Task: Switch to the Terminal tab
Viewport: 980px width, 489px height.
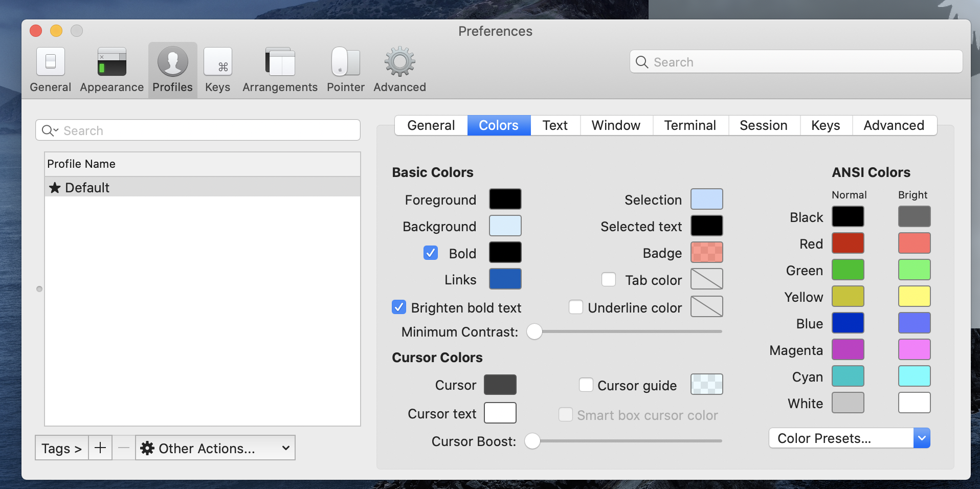Action: (689, 125)
